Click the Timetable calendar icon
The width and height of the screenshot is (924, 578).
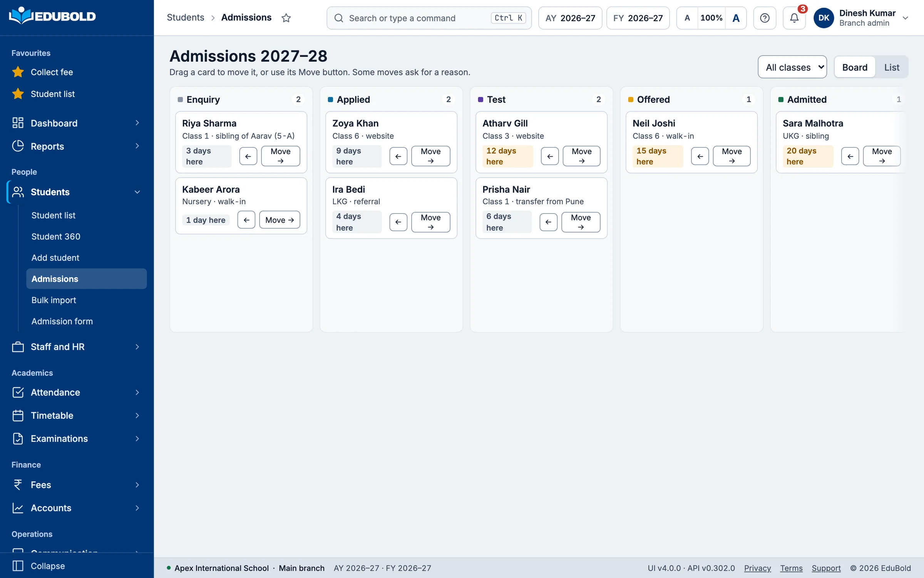pos(18,415)
